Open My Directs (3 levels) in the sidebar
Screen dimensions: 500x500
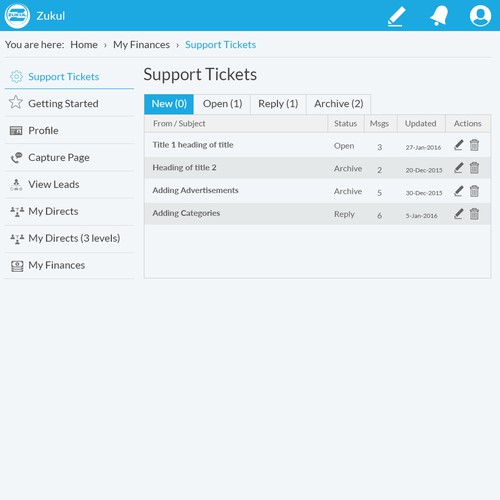[69, 239]
